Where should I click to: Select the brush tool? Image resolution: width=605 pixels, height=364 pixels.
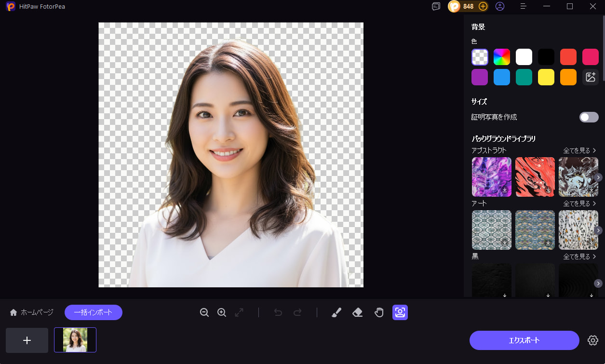(x=336, y=312)
